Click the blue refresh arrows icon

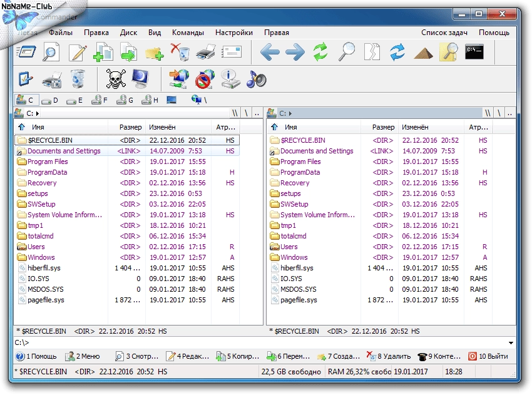(397, 52)
